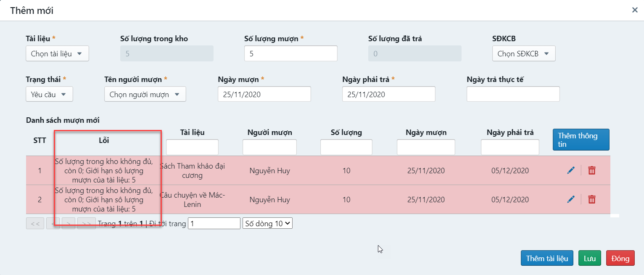The height and width of the screenshot is (275, 644).
Task: Focus the Số lượng mượn input field
Action: pos(290,54)
